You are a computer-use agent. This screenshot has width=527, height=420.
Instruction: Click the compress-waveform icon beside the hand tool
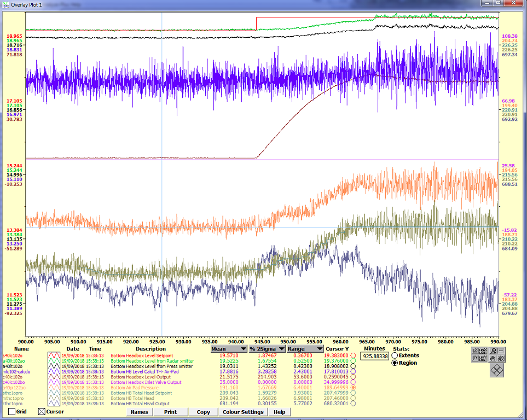coord(501,359)
